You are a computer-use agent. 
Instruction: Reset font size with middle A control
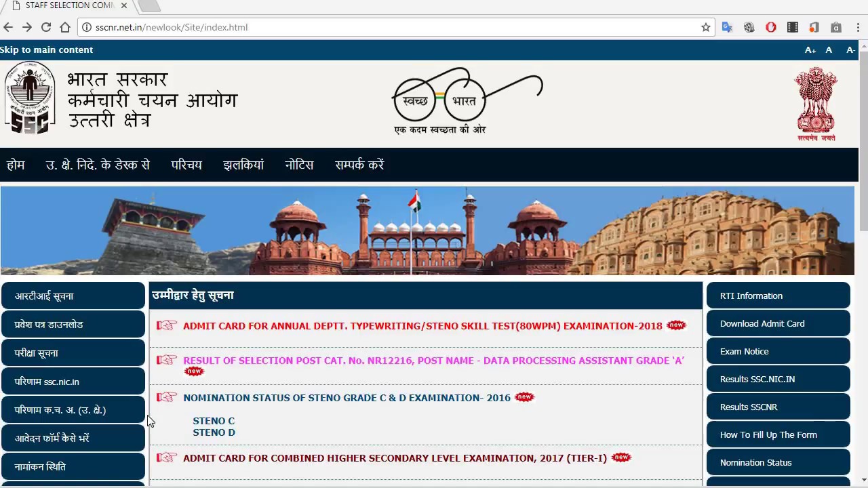click(x=829, y=49)
